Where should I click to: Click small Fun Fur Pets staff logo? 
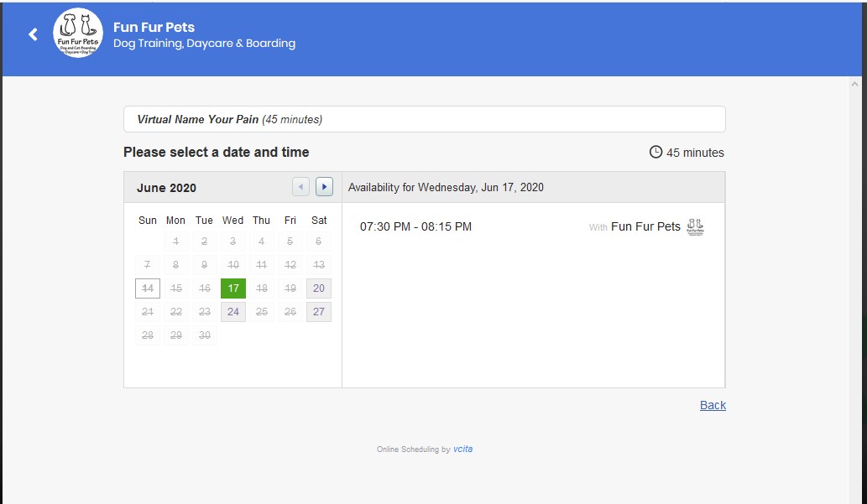[695, 226]
